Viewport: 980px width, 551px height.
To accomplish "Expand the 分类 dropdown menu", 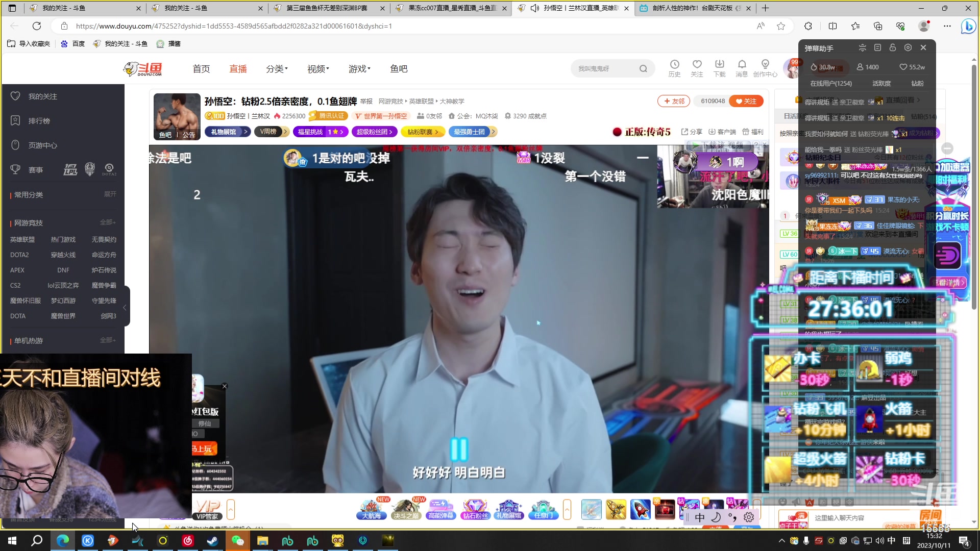I will (x=277, y=68).
